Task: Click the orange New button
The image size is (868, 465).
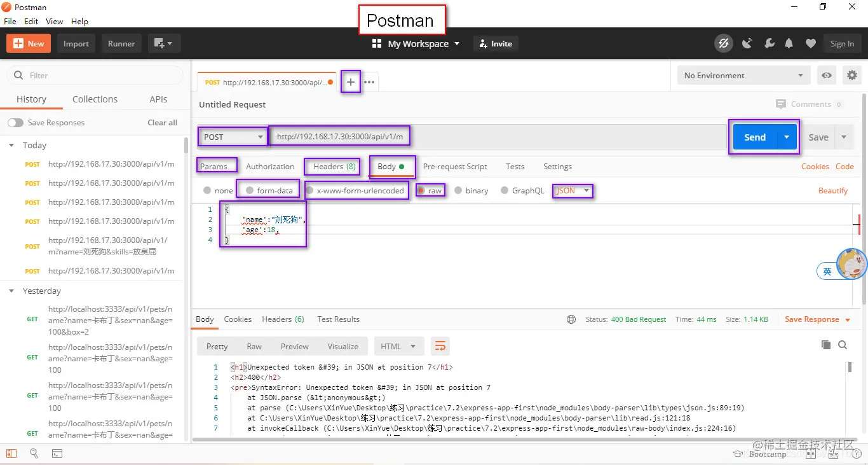Action: pos(29,43)
